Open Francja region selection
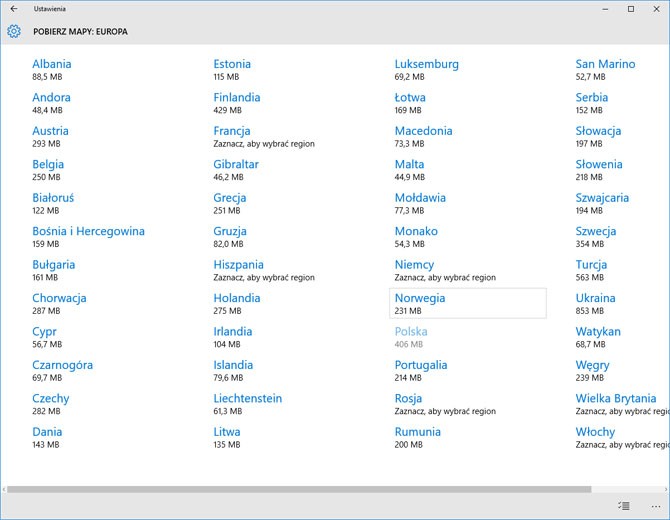Viewport: 670px width, 520px height. 264,137
